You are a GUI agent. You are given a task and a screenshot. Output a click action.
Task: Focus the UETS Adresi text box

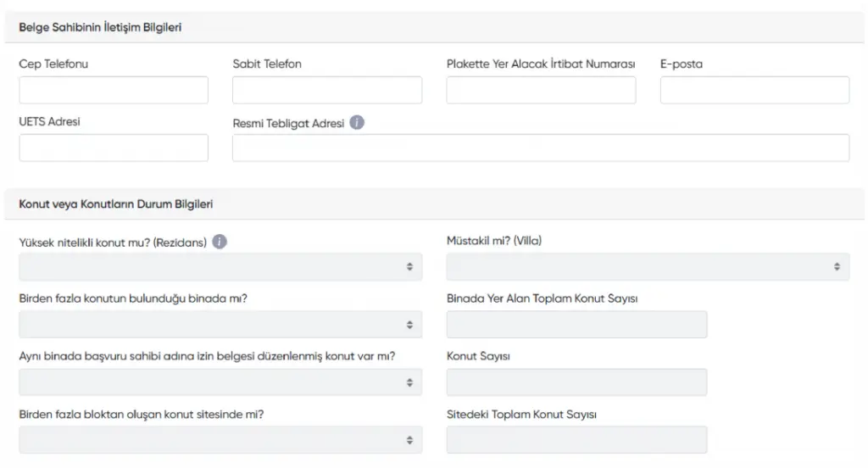[x=114, y=148]
